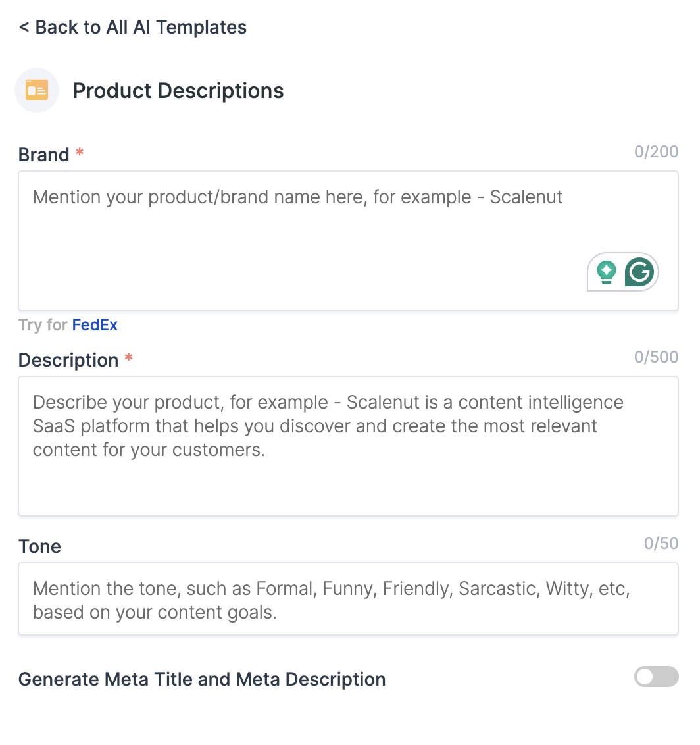The image size is (700, 745).
Task: Click the 0/50 Tone character counter
Action: tap(661, 543)
